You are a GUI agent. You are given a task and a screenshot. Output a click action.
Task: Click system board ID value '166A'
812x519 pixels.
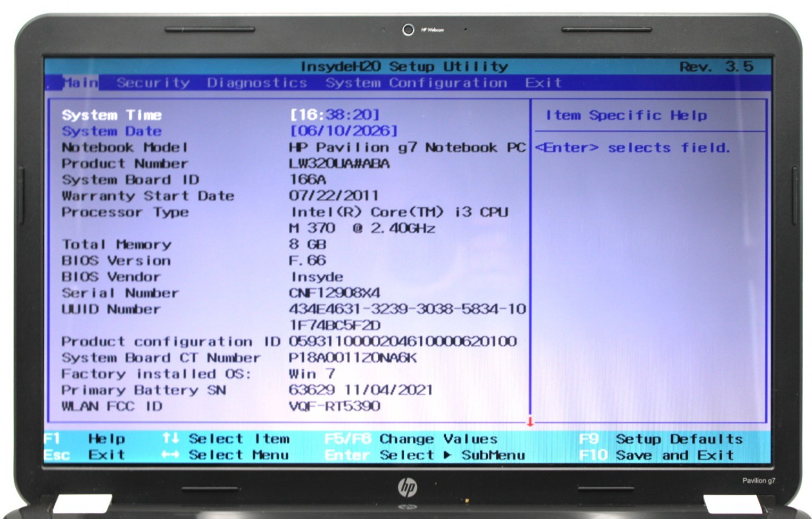308,179
